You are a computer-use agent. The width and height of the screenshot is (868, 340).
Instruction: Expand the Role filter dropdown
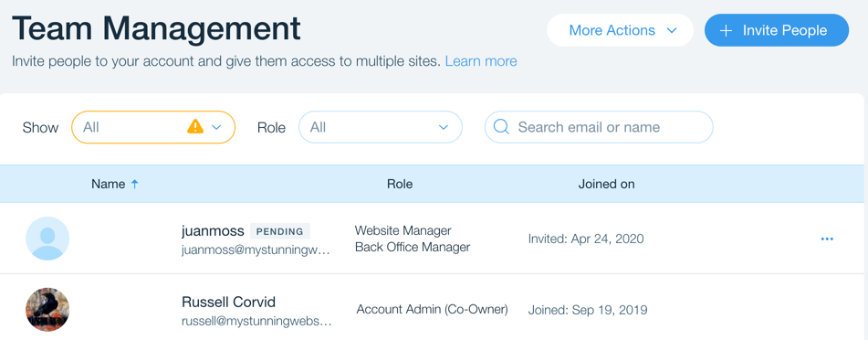[x=381, y=128]
